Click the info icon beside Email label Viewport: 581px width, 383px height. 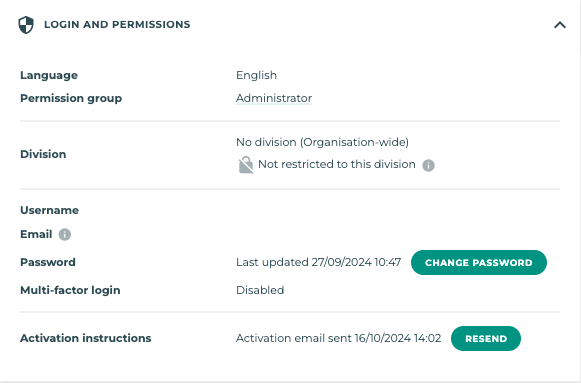[x=64, y=234]
